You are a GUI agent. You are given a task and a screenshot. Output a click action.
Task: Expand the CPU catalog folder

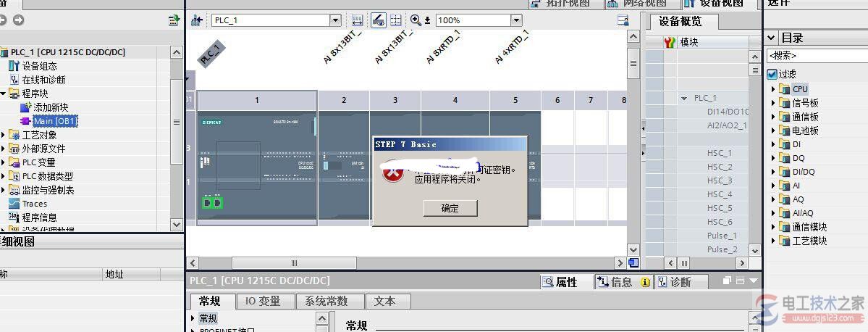tap(773, 88)
